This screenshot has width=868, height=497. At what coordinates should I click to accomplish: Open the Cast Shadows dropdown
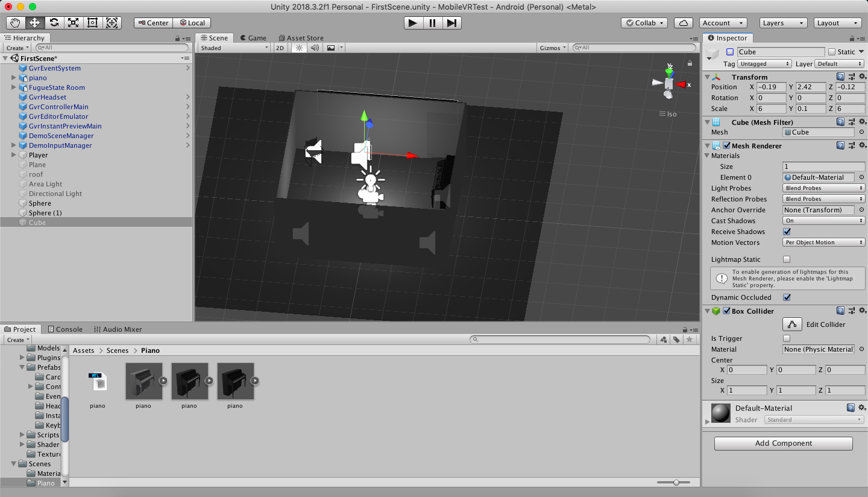(823, 221)
